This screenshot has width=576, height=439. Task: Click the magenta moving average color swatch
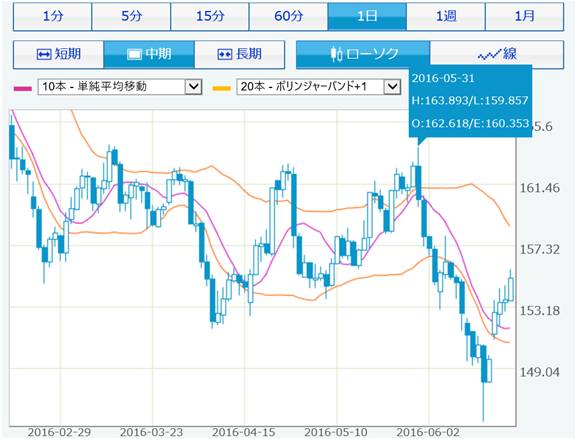tap(23, 88)
